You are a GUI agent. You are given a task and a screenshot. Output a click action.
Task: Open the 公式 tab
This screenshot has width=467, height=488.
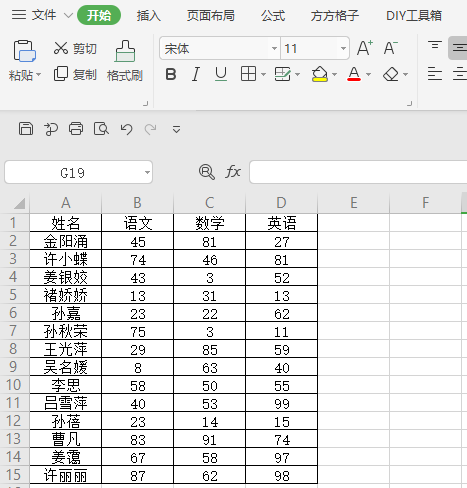273,16
